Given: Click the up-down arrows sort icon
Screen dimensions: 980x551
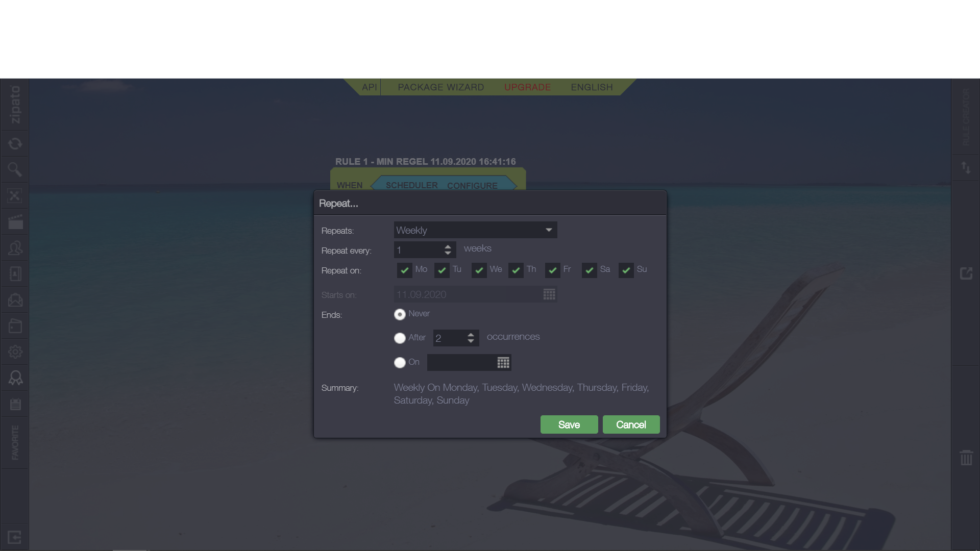Looking at the screenshot, I should pos(966,168).
